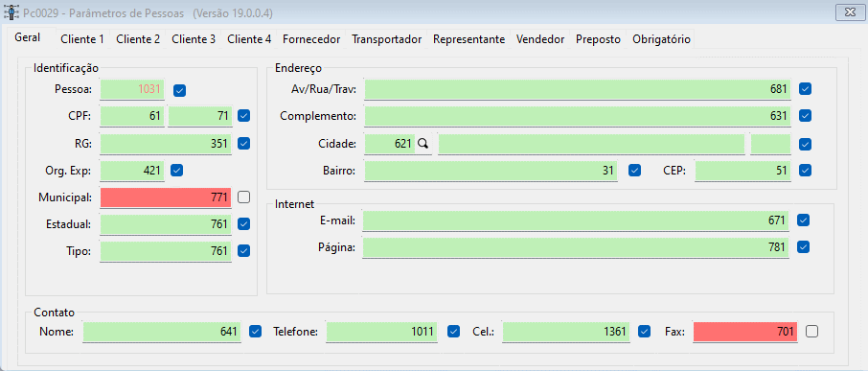Focus the Telefone field
868x371 pixels.
(382, 332)
